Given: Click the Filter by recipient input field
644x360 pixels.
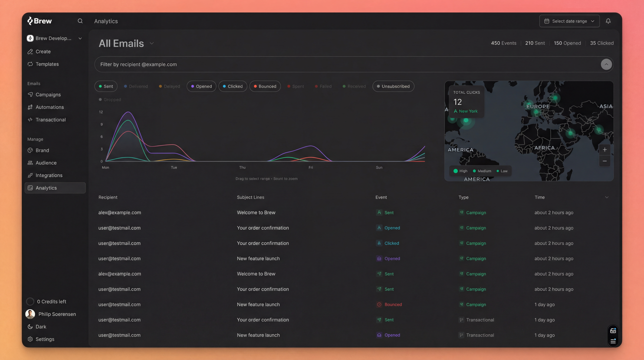Looking at the screenshot, I should pyautogui.click(x=225, y=64).
